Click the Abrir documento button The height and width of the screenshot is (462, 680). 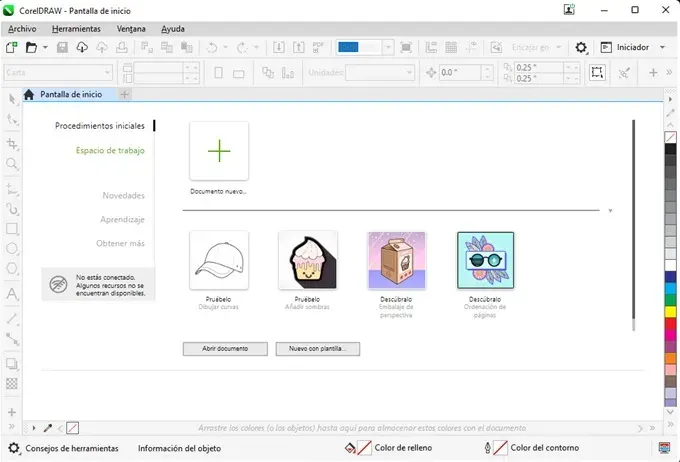coord(225,349)
